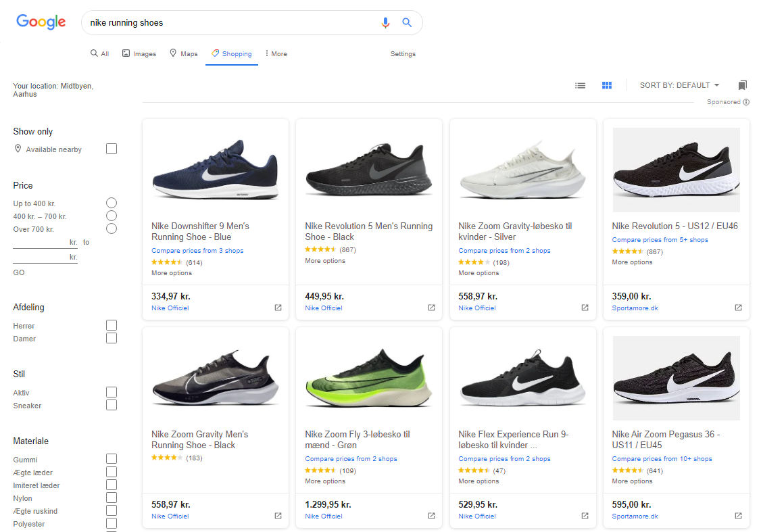Image resolution: width=761 pixels, height=532 pixels.
Task: Open external link icon for 449,95 kr. listing
Action: tap(431, 308)
